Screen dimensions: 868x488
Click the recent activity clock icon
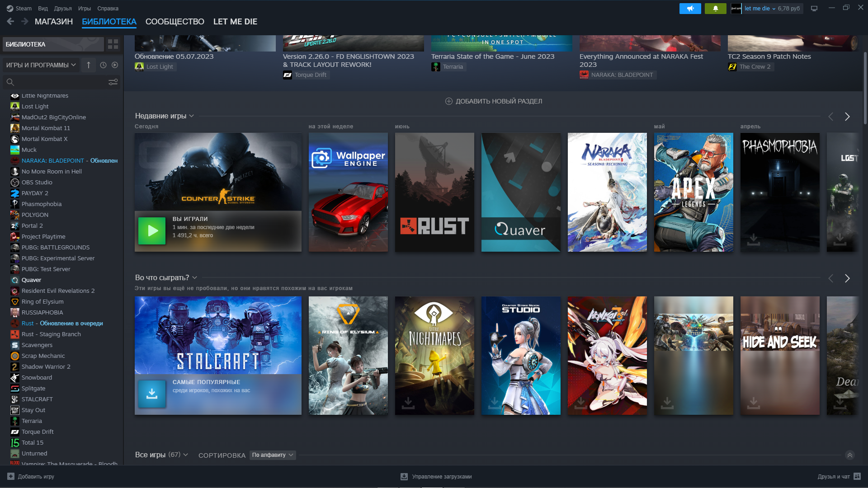tap(103, 65)
